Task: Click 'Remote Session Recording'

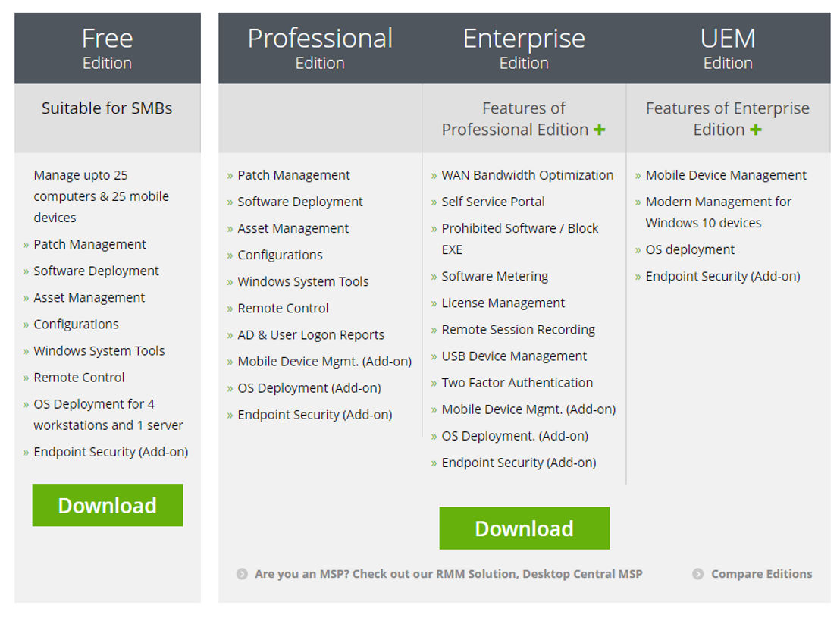Action: 518,330
